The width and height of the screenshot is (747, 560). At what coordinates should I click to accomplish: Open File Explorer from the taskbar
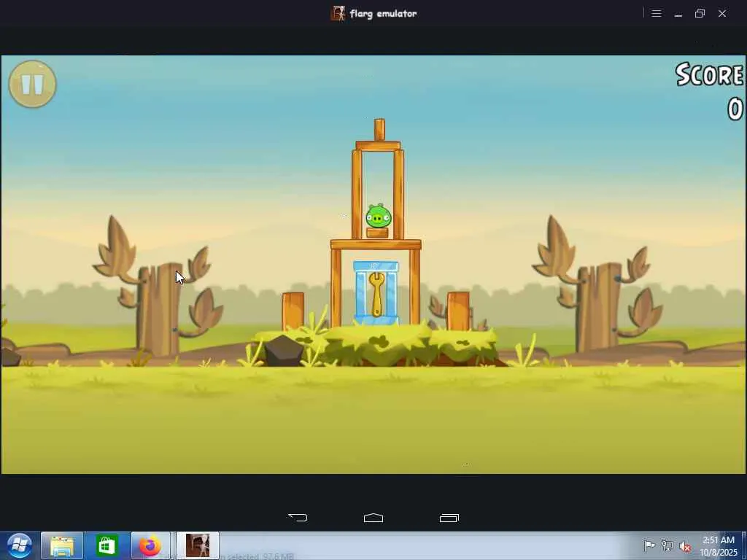(x=62, y=545)
